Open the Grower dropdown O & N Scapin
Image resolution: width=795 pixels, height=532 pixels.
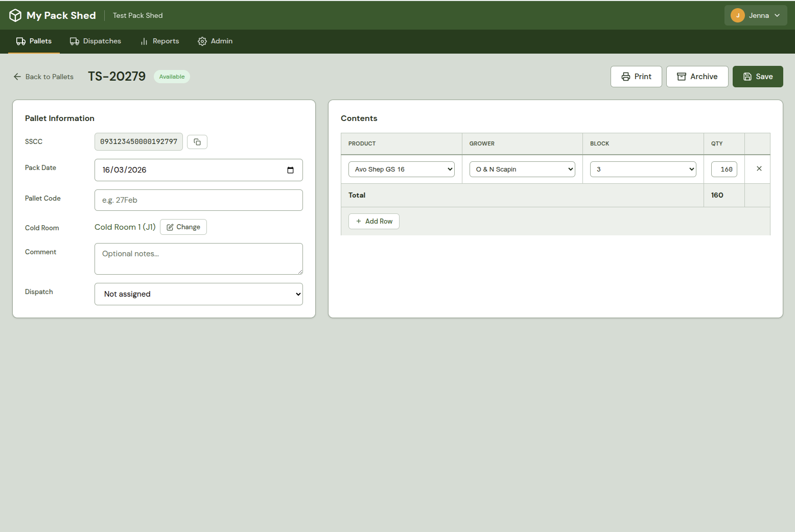522,170
